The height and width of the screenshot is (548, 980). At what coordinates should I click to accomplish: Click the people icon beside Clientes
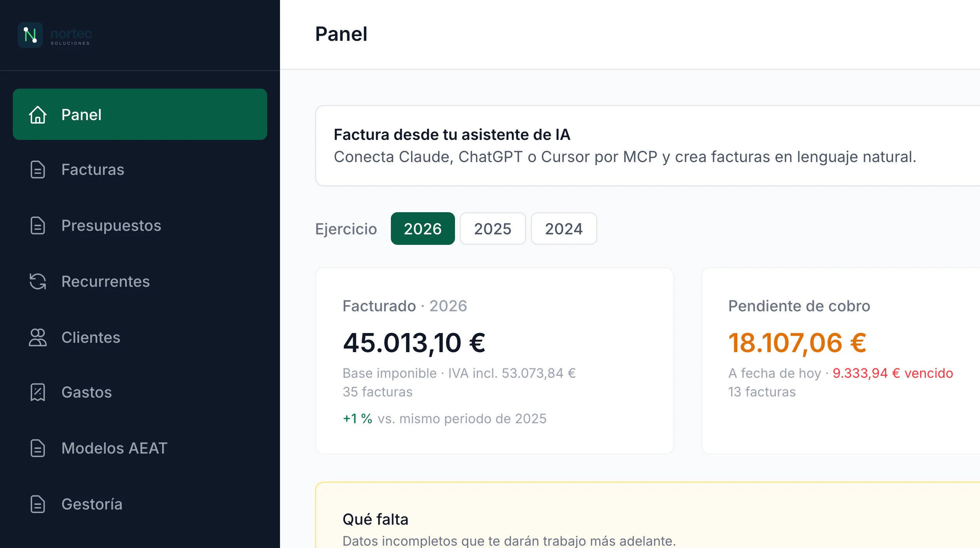(x=38, y=337)
